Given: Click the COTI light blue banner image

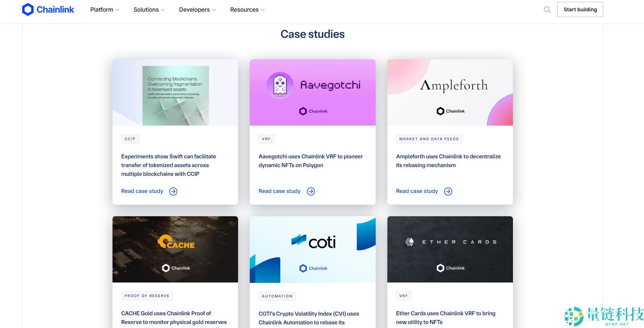Looking at the screenshot, I should (313, 250).
